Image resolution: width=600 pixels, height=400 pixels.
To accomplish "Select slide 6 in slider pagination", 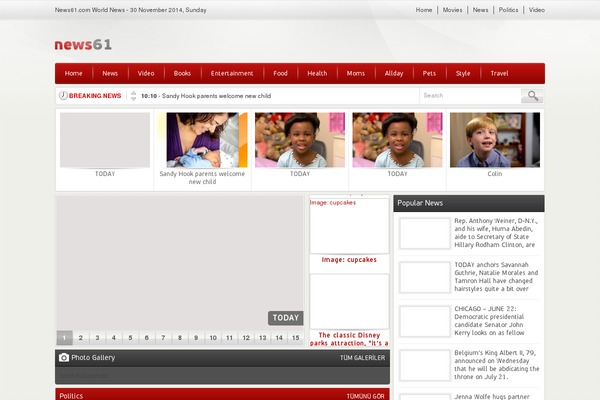I will (147, 338).
